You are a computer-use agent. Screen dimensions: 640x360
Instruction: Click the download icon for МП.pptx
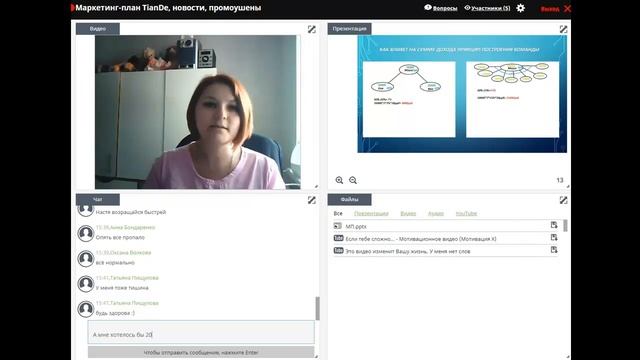coord(554,225)
